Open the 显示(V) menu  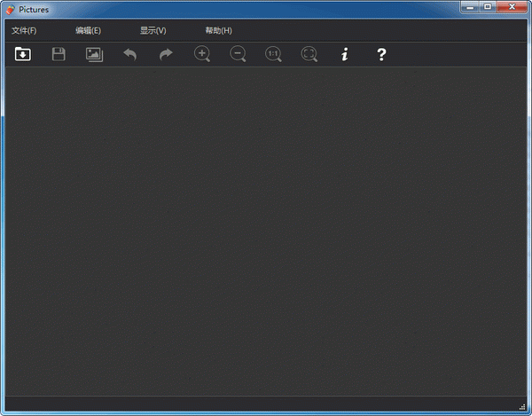pyautogui.click(x=153, y=30)
